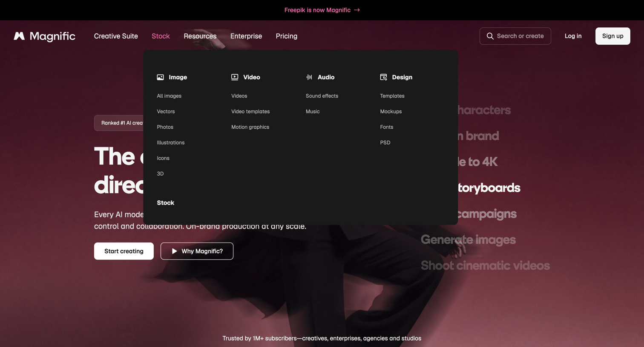Viewport: 644px width, 347px height.
Task: Open the Resources menu
Action: [200, 36]
